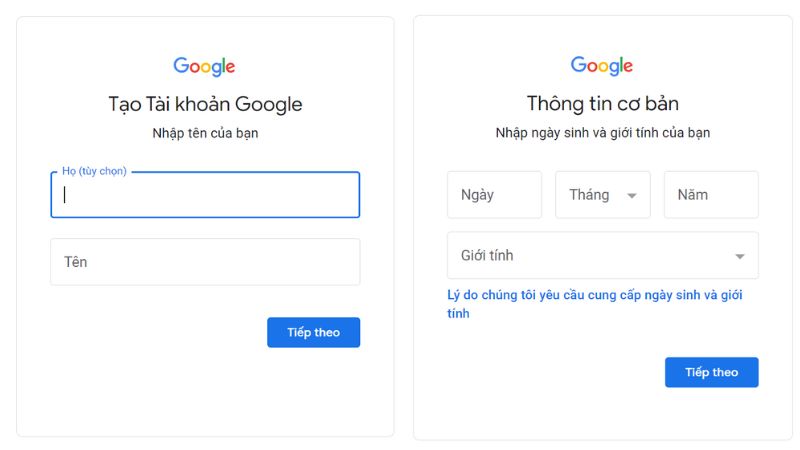Click the Google logo above 'Thông tin cơ bản'

click(602, 66)
